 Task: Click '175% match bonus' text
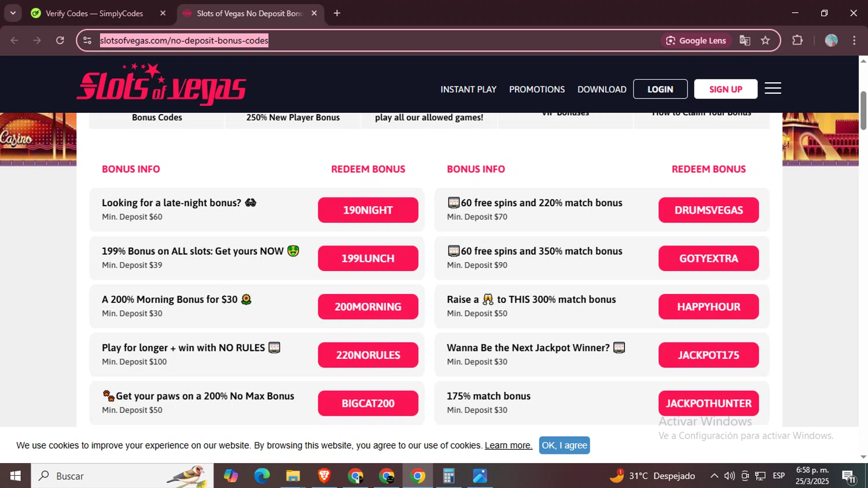tap(488, 396)
